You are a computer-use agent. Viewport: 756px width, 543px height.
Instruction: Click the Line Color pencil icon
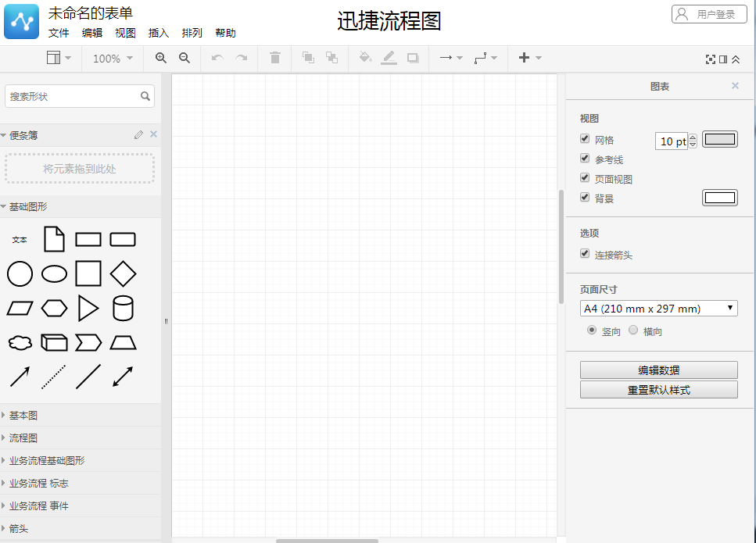389,58
